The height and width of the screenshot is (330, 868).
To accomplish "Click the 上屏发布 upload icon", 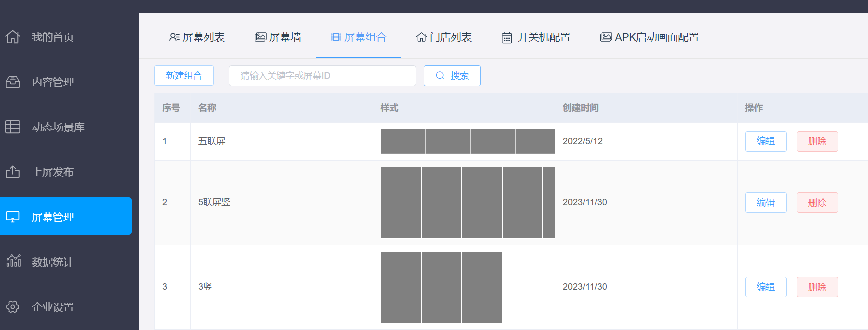I will 13,172.
